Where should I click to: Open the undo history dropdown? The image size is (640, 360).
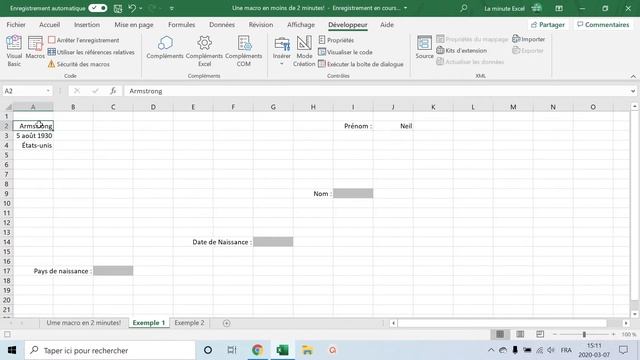pyautogui.click(x=141, y=8)
